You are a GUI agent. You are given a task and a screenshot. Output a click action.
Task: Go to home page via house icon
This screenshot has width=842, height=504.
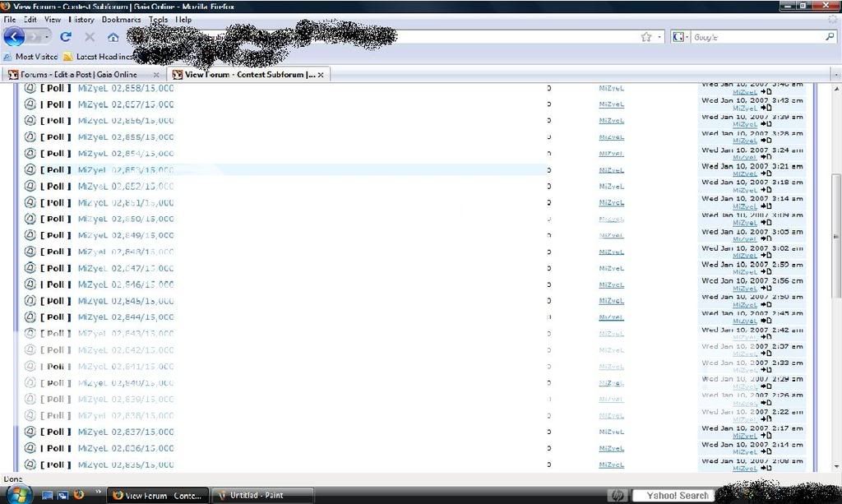113,37
